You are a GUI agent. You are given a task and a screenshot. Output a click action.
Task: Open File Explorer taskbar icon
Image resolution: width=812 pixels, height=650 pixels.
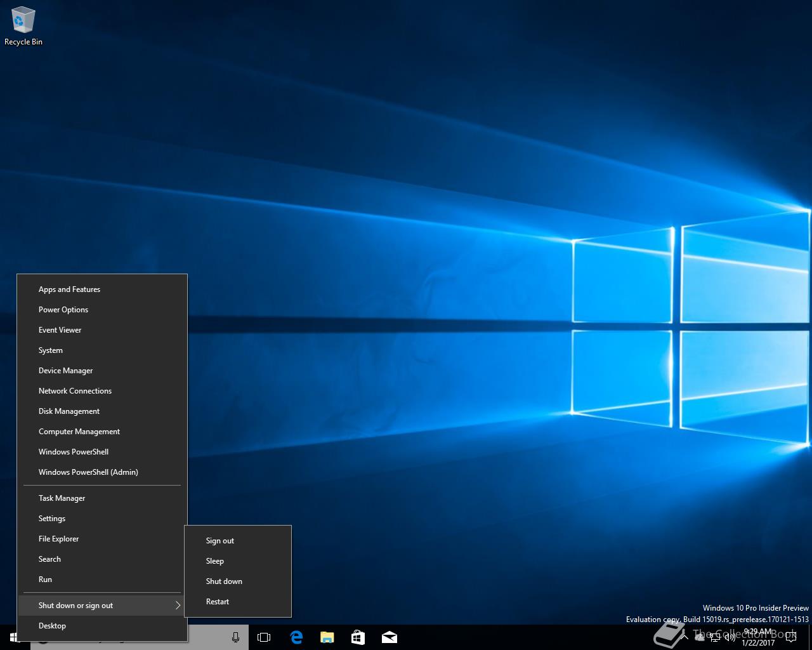click(327, 637)
